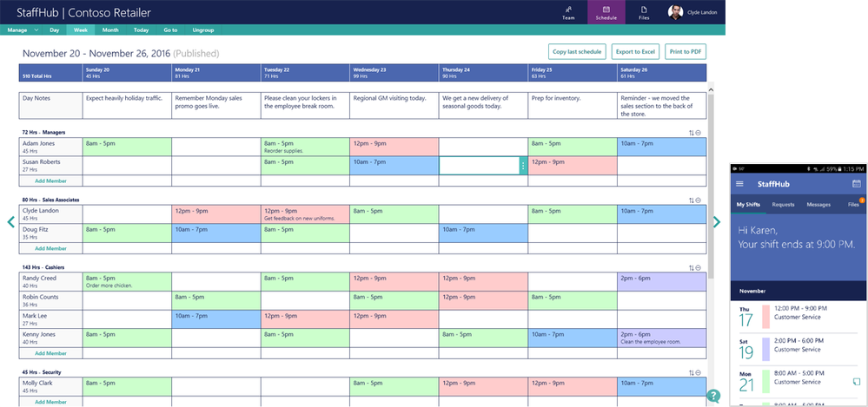
Task: Select the Wednesday 23 column header
Action: 394,72
